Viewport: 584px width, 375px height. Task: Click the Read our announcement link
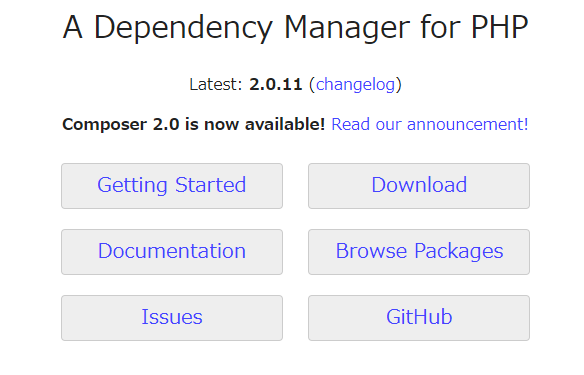point(430,124)
